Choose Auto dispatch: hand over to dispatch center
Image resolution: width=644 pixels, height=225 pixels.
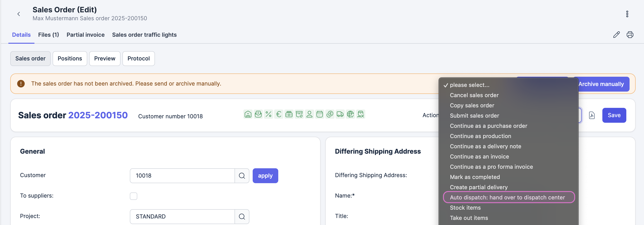coord(507,197)
